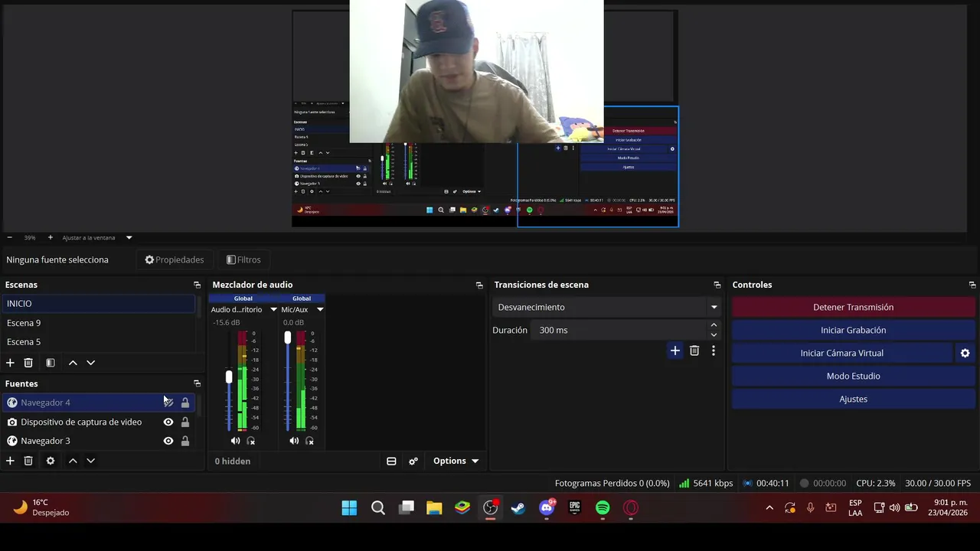Mute Mic/Aux channel speaker
980x551 pixels.
[x=294, y=441]
